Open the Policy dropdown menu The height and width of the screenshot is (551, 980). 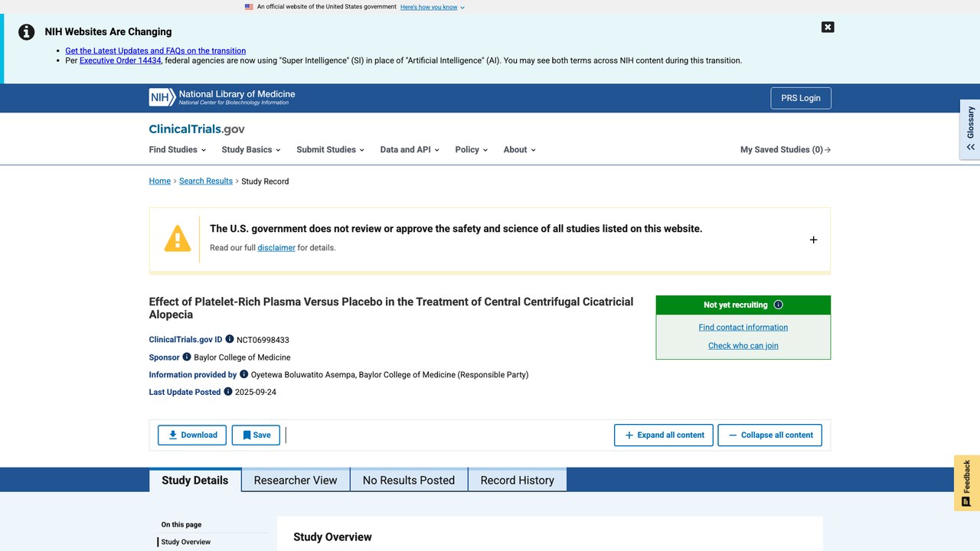click(471, 150)
